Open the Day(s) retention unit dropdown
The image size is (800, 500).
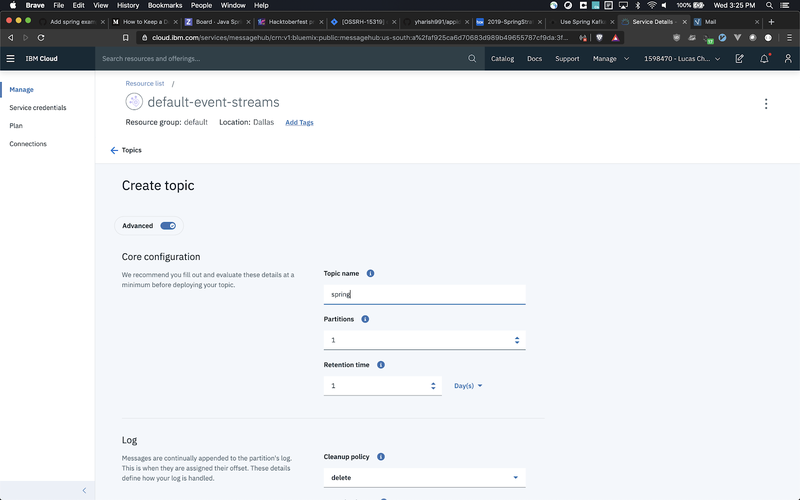coord(468,386)
